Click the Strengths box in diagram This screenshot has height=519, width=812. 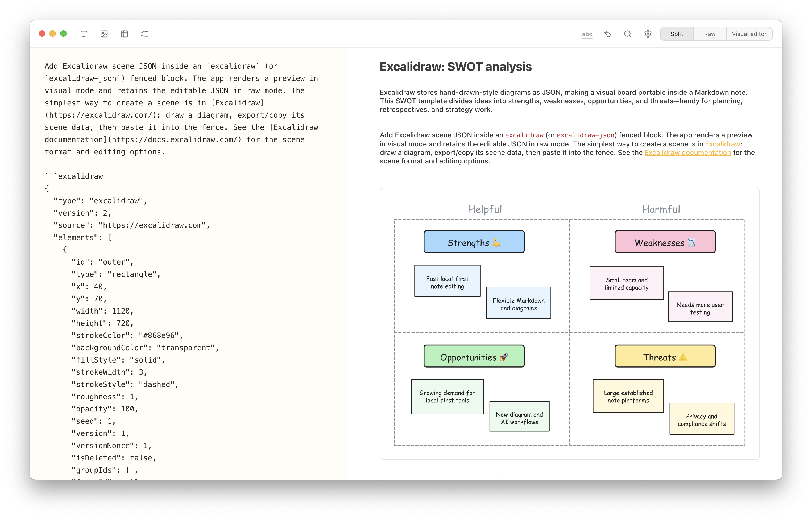coord(474,242)
